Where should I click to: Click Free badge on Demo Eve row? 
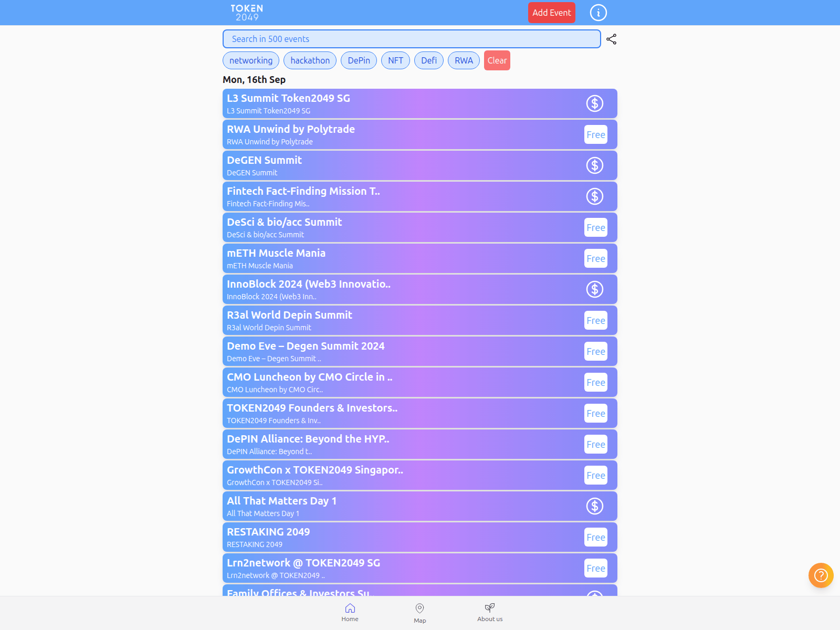[596, 351]
